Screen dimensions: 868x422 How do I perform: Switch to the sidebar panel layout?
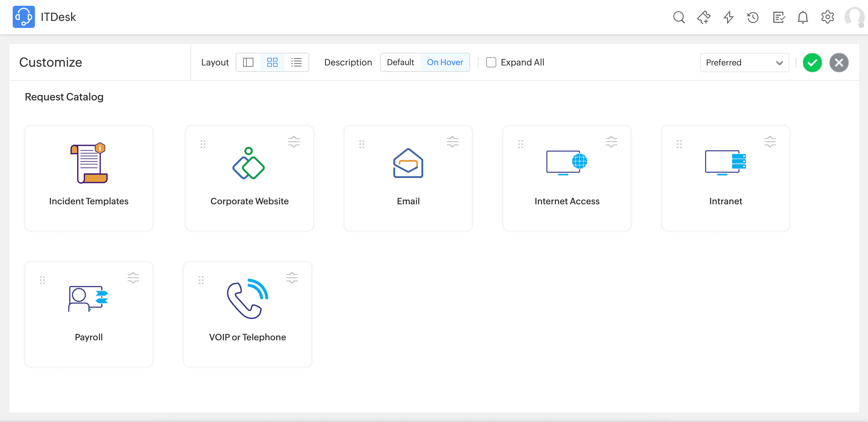tap(248, 62)
